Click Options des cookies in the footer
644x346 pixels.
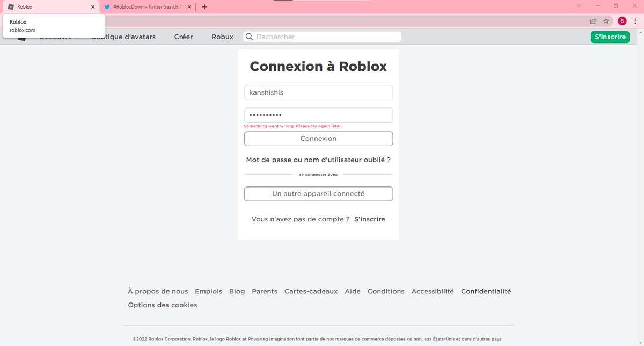pos(162,304)
